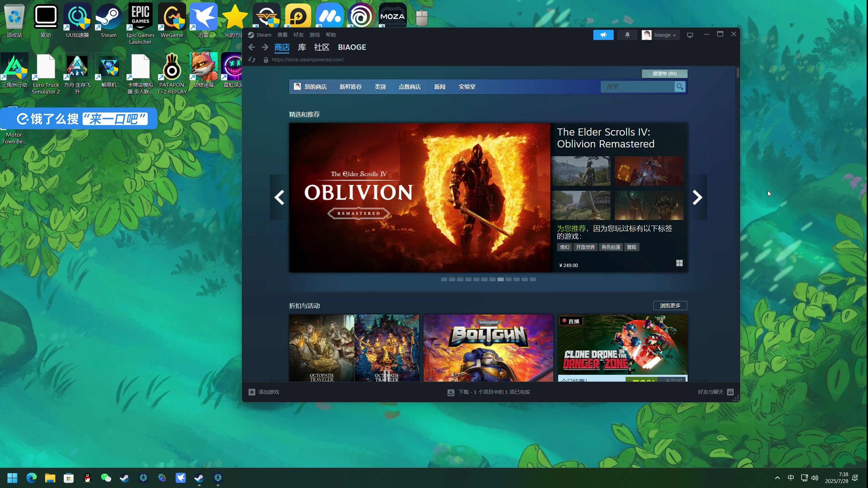This screenshot has width=868, height=488.
Task: Click 浏览更多 in discounts section
Action: point(670,305)
